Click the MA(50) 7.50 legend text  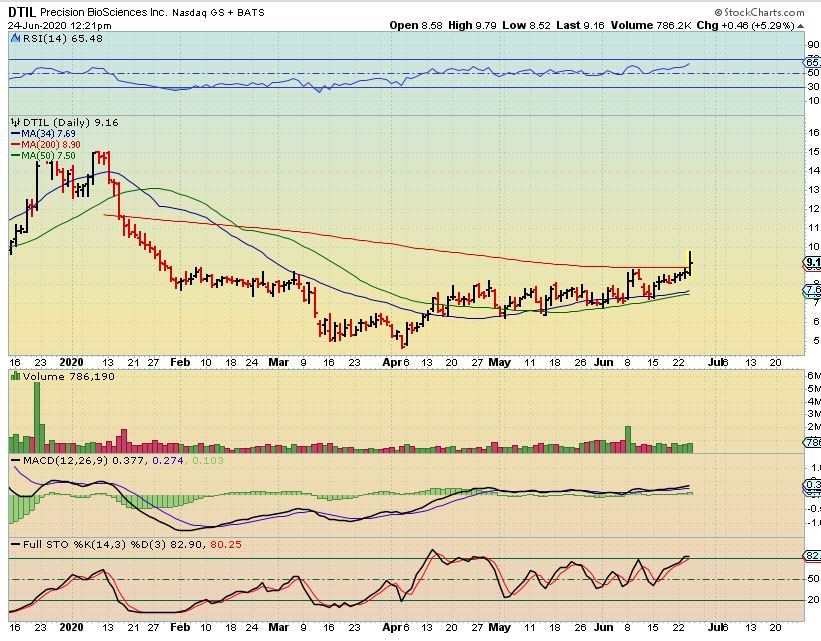(48, 156)
